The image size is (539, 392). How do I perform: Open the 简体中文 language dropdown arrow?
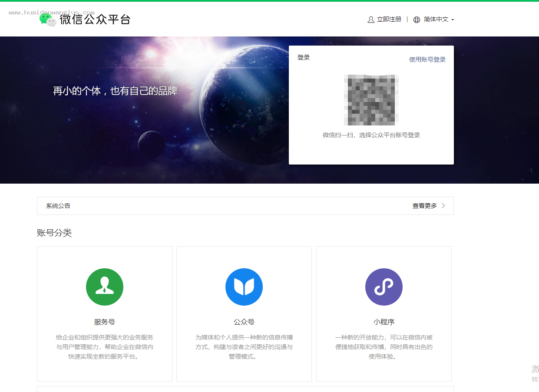453,20
